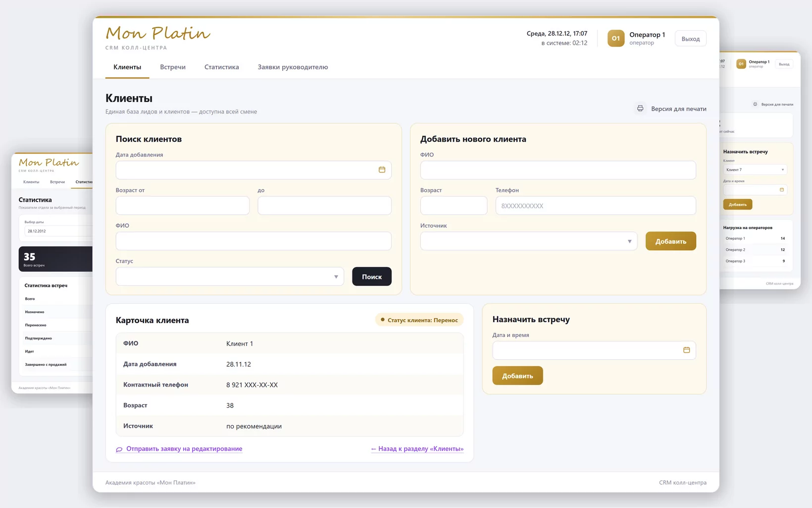Click the Mon Platin logo in main window
Screen dimensions: 812x508
pyautogui.click(x=158, y=33)
